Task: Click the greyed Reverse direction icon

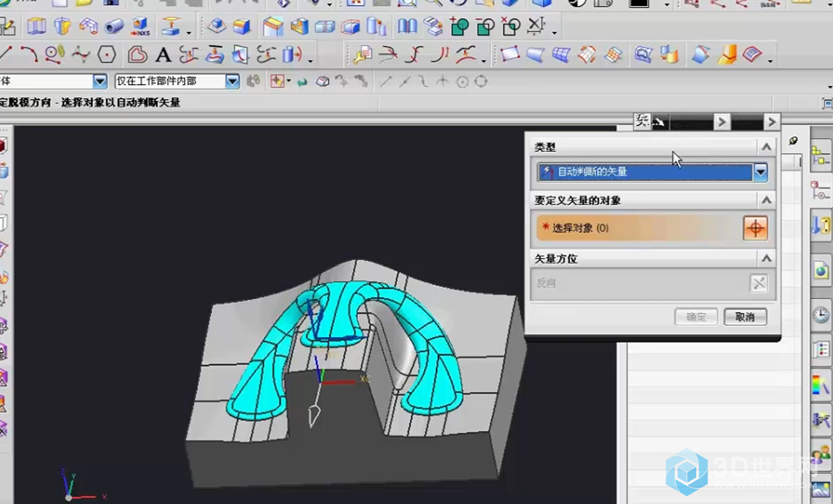Action: (758, 283)
